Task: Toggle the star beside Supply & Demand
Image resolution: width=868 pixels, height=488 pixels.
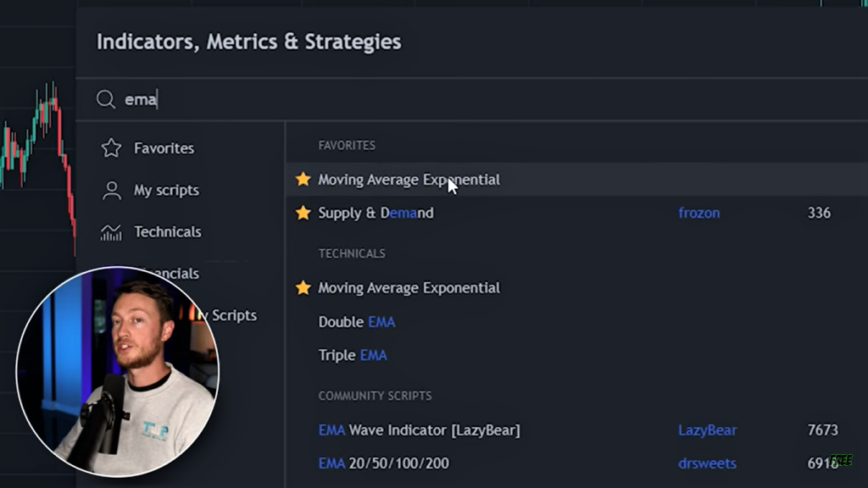Action: click(303, 213)
